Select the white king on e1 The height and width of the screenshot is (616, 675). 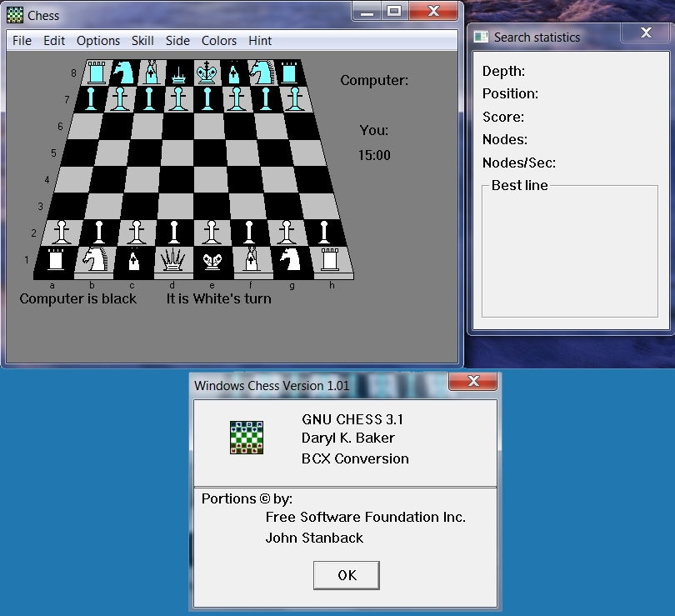coord(212,261)
